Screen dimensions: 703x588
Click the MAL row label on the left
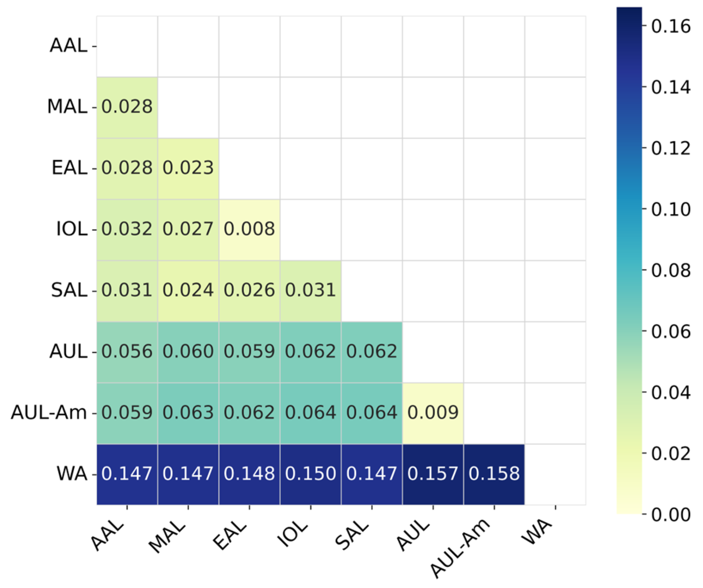(x=67, y=107)
